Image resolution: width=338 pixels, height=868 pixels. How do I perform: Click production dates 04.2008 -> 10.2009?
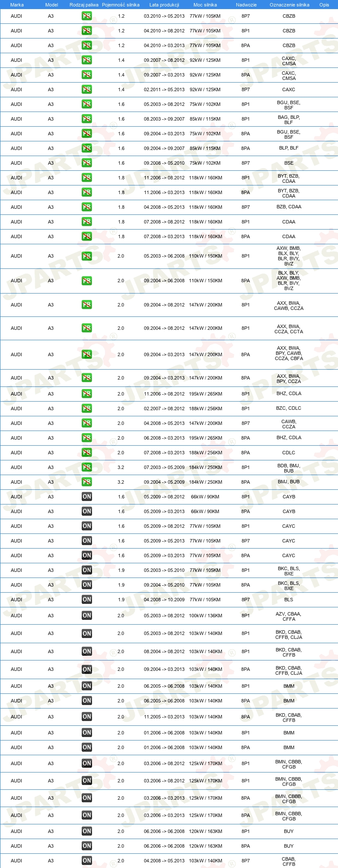(164, 600)
